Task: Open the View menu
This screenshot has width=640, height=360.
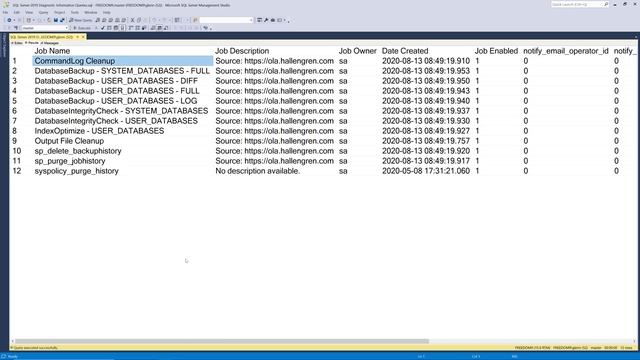Action: 29,12
